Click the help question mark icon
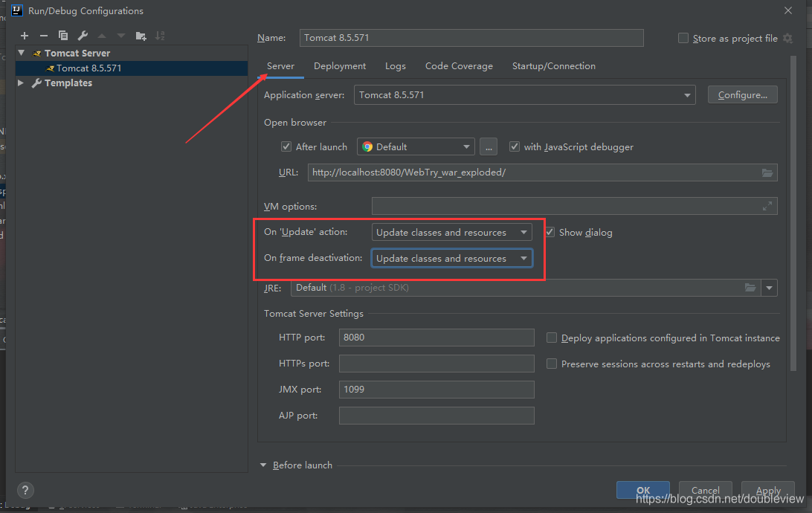The height and width of the screenshot is (513, 812). (25, 490)
